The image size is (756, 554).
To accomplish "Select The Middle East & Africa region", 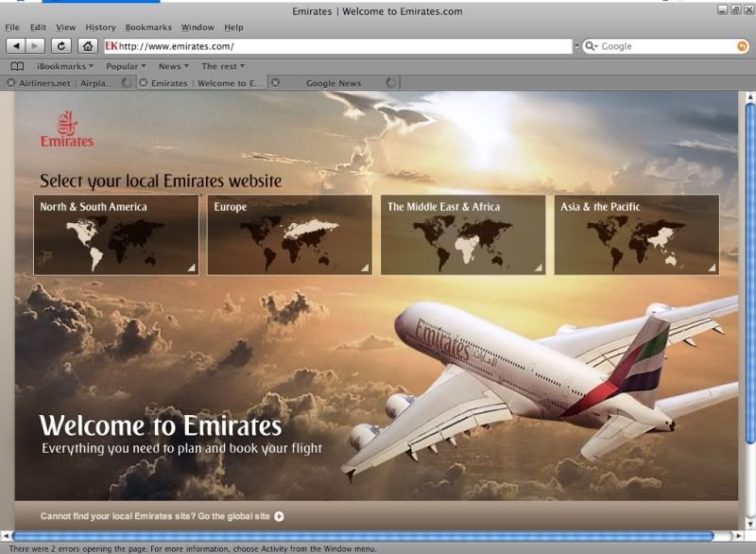I will [463, 234].
